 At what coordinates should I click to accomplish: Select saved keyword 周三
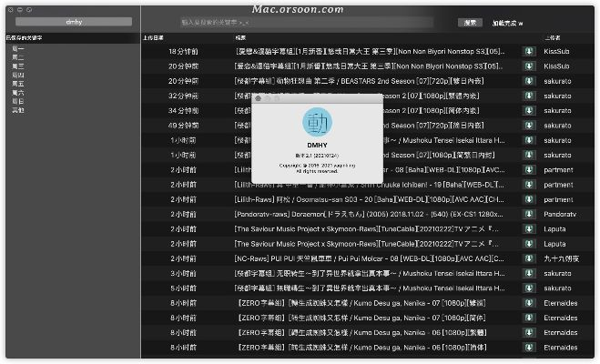pos(18,66)
